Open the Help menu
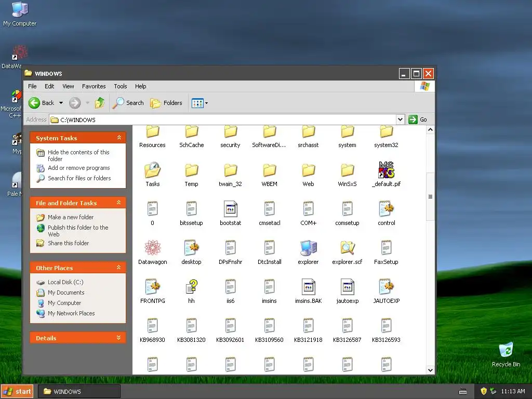Image resolution: width=532 pixels, height=399 pixels. 140,86
